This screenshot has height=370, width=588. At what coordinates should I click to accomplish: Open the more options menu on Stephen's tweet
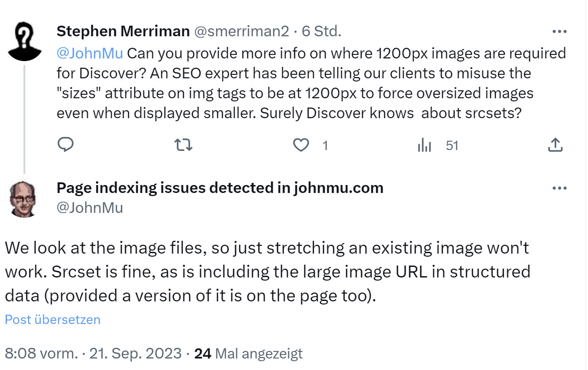[560, 31]
